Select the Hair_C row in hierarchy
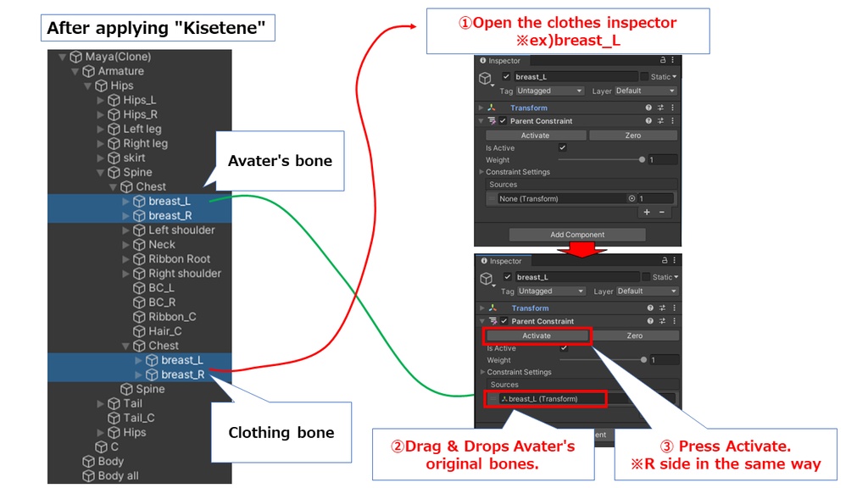 point(140,331)
